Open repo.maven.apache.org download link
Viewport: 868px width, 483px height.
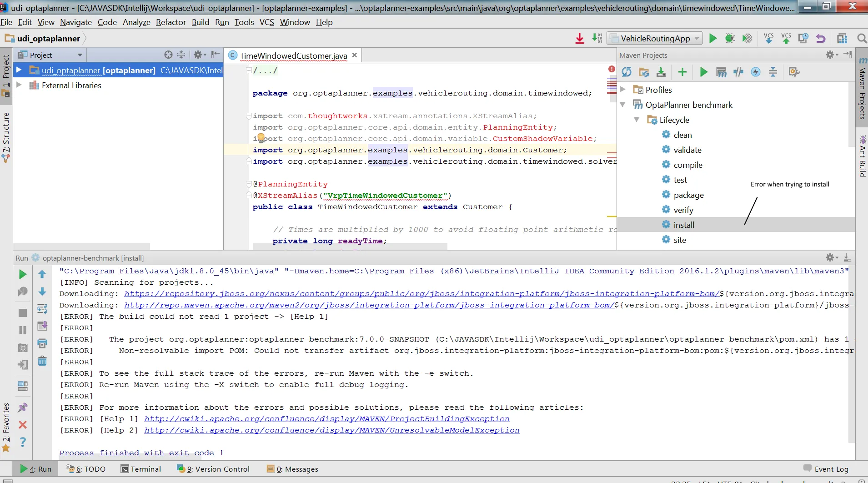pos(369,305)
